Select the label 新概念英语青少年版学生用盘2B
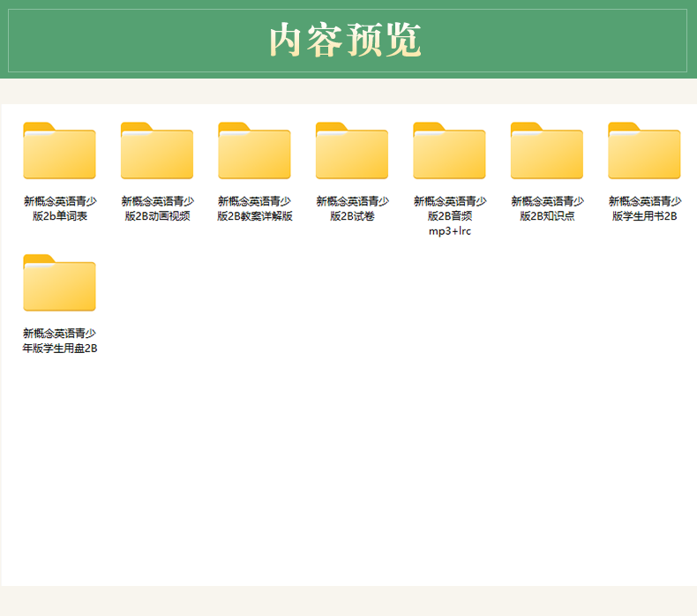697x616 pixels. (x=60, y=341)
